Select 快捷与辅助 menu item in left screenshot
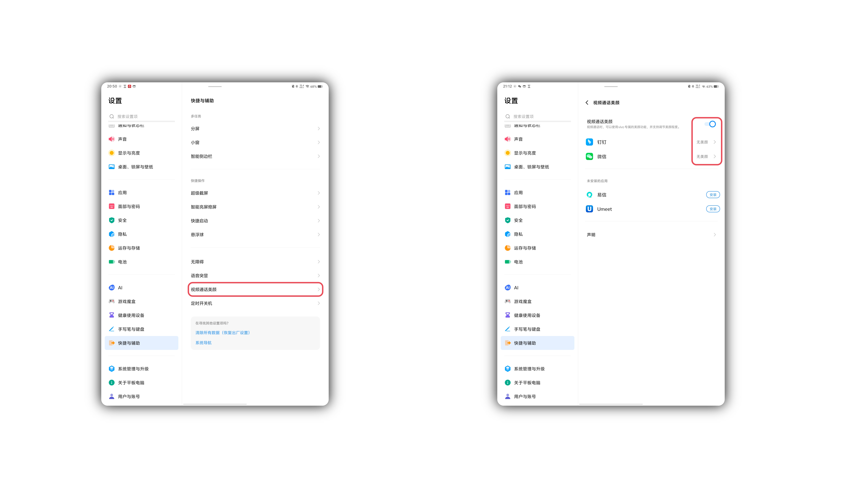The image size is (868, 488). [142, 343]
